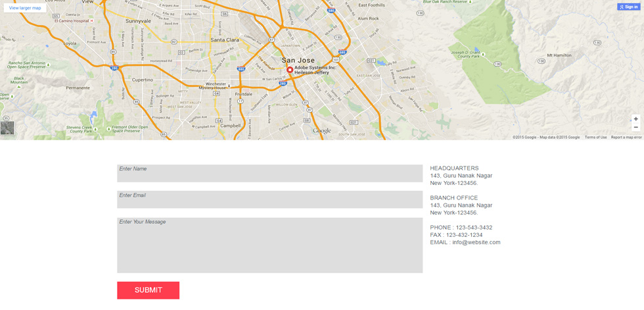Click the Sign in button on map

[x=629, y=7]
